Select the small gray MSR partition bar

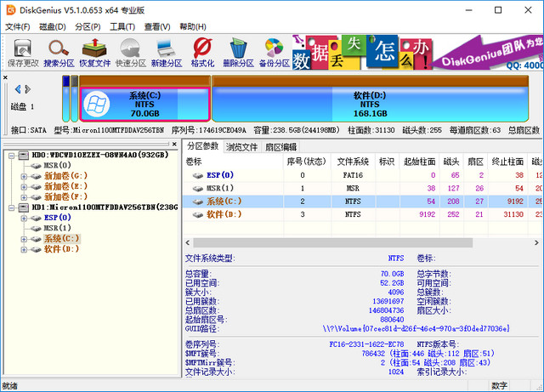74,99
